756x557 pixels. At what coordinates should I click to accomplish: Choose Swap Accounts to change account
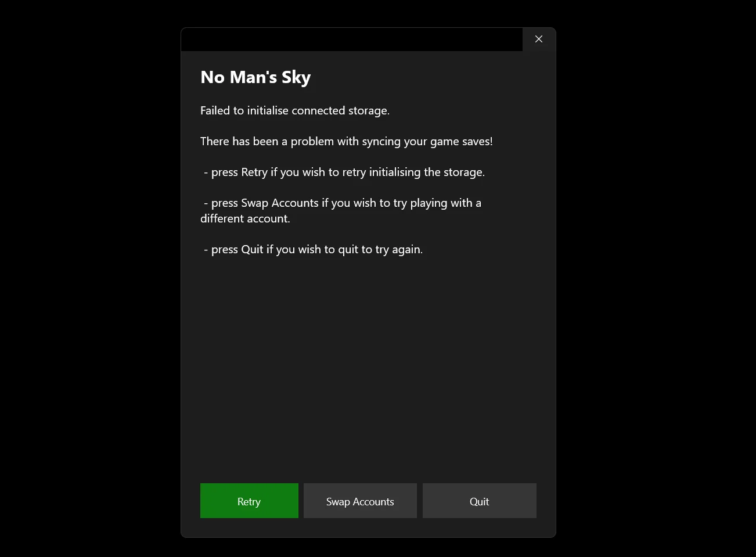360,501
